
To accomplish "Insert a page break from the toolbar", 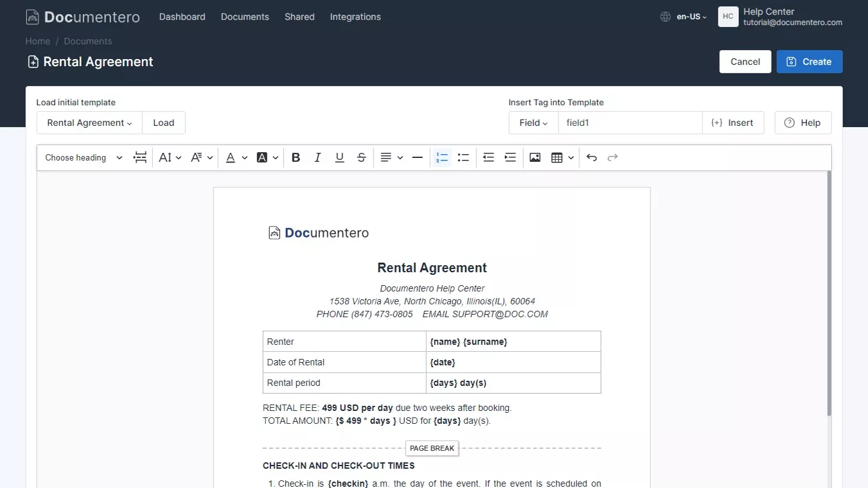I will pyautogui.click(x=140, y=158).
